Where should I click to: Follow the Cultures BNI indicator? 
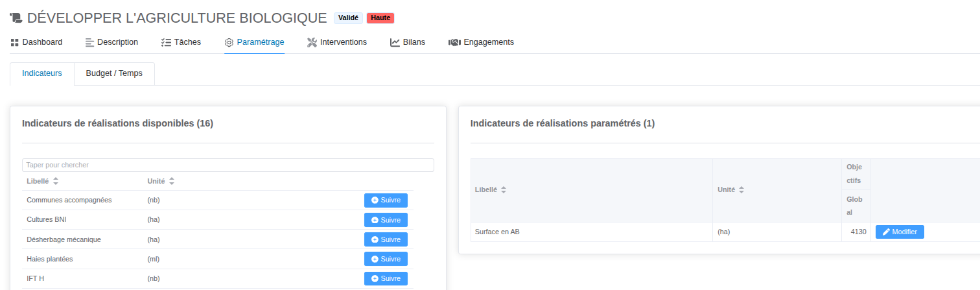(x=386, y=220)
